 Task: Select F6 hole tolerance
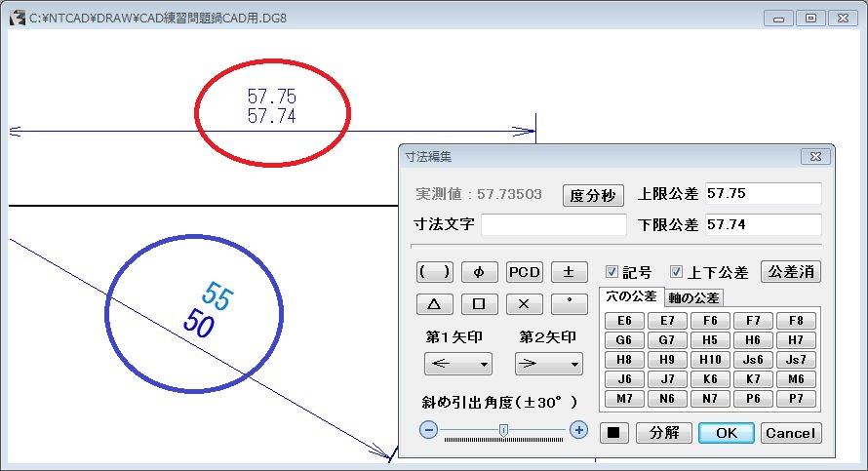point(710,321)
